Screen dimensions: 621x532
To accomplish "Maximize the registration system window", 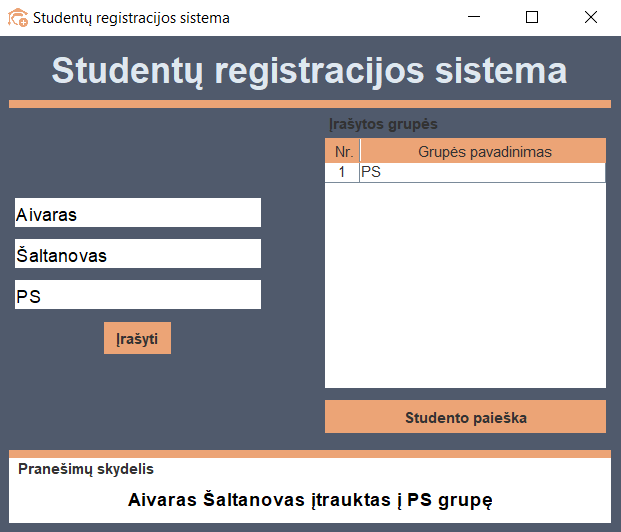I will tap(532, 17).
